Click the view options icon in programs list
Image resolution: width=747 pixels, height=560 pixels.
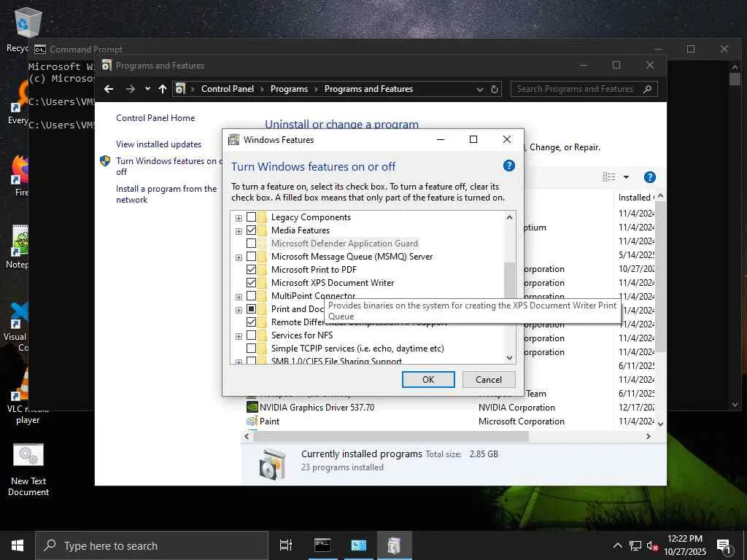[609, 177]
